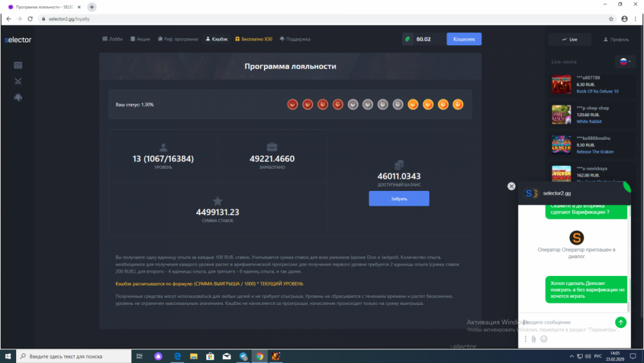Expand the Russian flag language dropdown
Image resolution: width=644 pixels, height=363 pixels.
[x=626, y=61]
